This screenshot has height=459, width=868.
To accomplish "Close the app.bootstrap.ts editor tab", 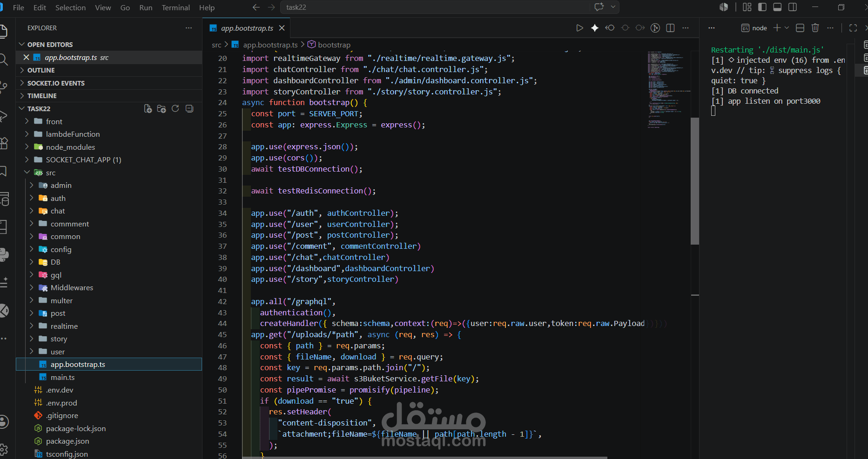I will pyautogui.click(x=282, y=28).
